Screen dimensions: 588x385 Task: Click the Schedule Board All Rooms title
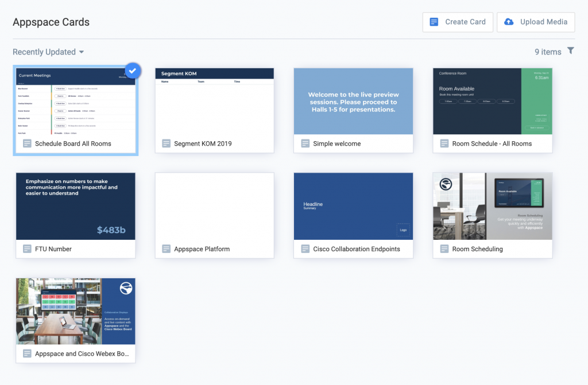pos(73,143)
